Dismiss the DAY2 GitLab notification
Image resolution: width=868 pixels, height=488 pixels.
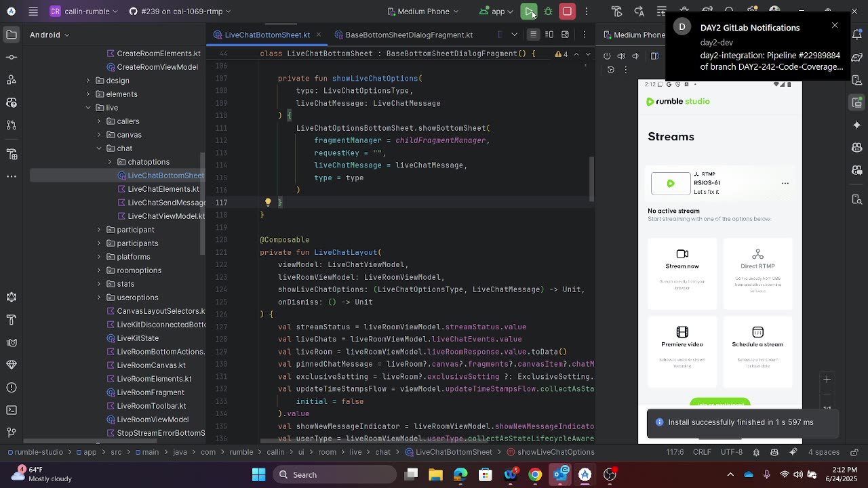[x=835, y=25]
